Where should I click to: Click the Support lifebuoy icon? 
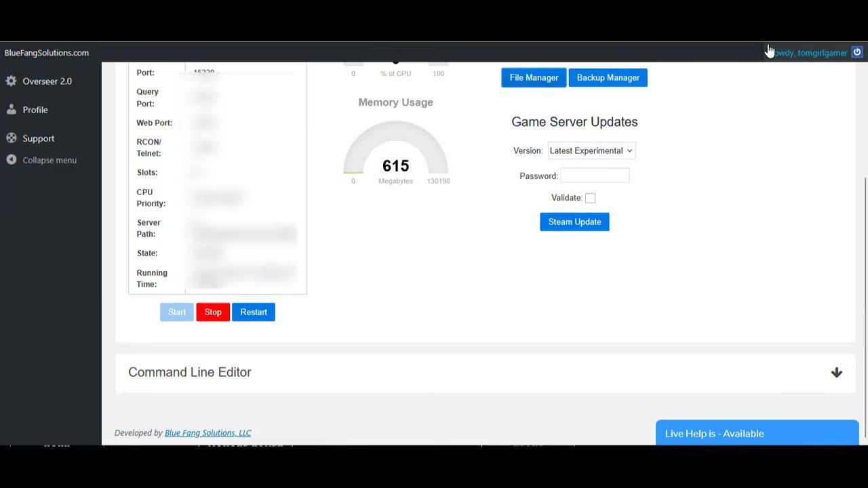pyautogui.click(x=11, y=138)
